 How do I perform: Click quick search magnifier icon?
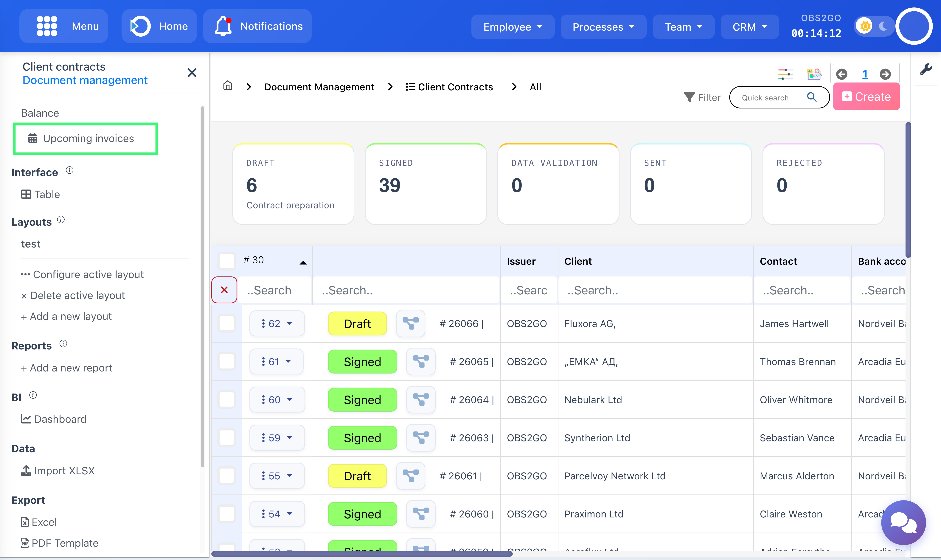pos(812,97)
